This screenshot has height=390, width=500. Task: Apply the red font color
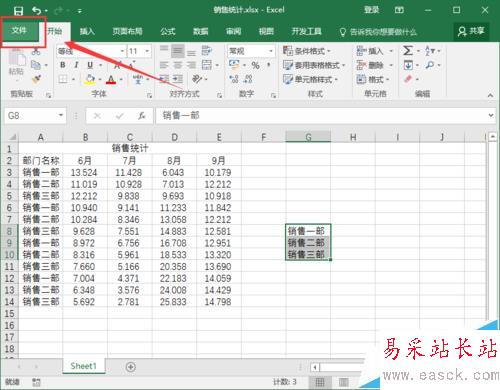click(111, 79)
